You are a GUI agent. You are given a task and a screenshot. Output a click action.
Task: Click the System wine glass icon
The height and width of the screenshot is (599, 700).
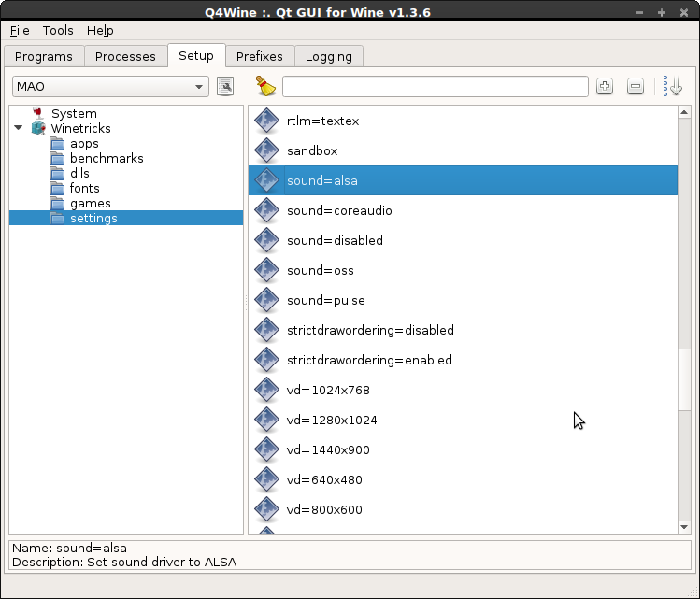pos(38,113)
